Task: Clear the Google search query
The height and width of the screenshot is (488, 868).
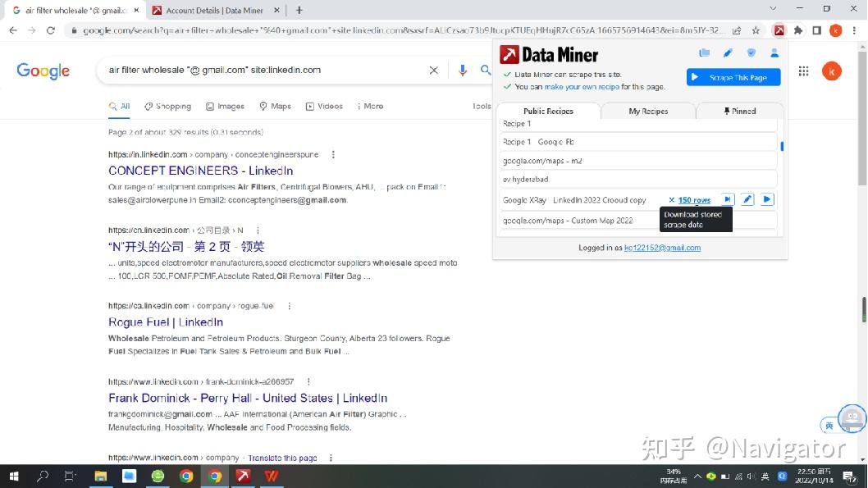Action: pos(433,71)
